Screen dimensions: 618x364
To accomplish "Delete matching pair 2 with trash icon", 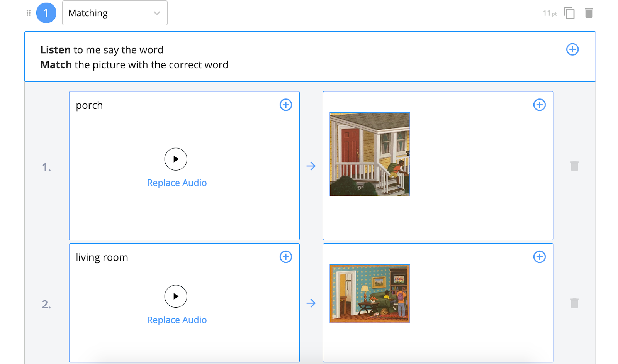I will (574, 303).
